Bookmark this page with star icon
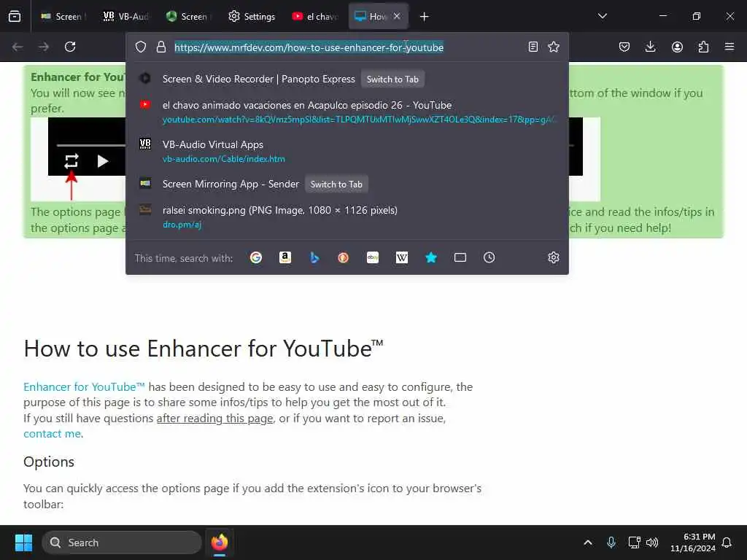747x560 pixels. (554, 47)
